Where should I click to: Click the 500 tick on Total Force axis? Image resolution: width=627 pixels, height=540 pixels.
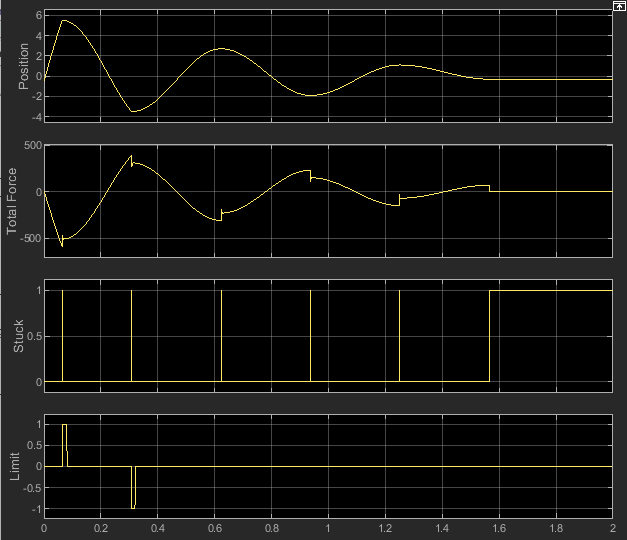29,146
